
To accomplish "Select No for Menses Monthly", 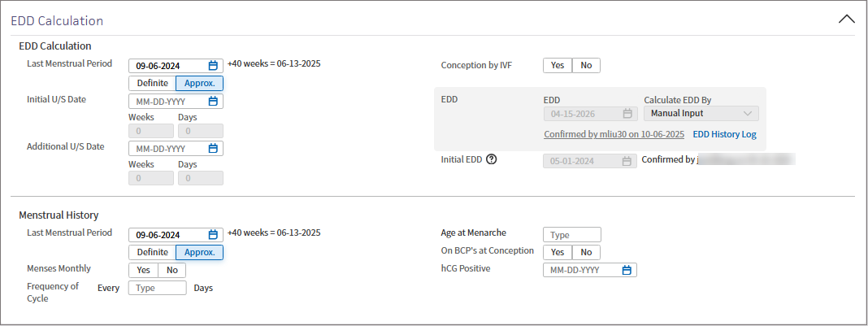I will click(x=171, y=270).
